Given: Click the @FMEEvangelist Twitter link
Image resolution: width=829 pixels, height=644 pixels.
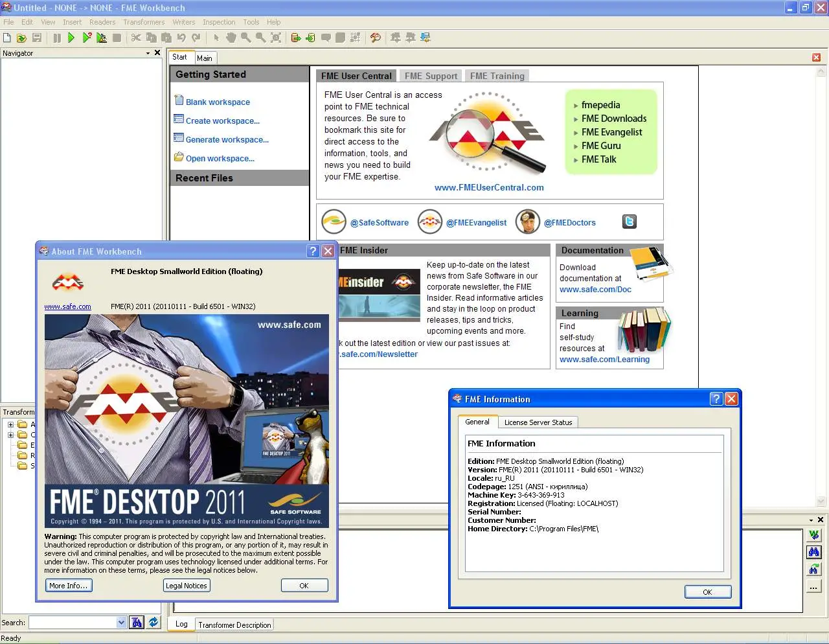Looking at the screenshot, I should tap(476, 222).
